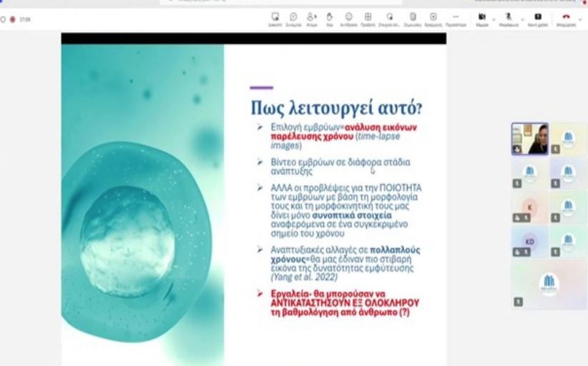
Task: Open the breakout rooms icon in toolbar
Action: [389, 19]
